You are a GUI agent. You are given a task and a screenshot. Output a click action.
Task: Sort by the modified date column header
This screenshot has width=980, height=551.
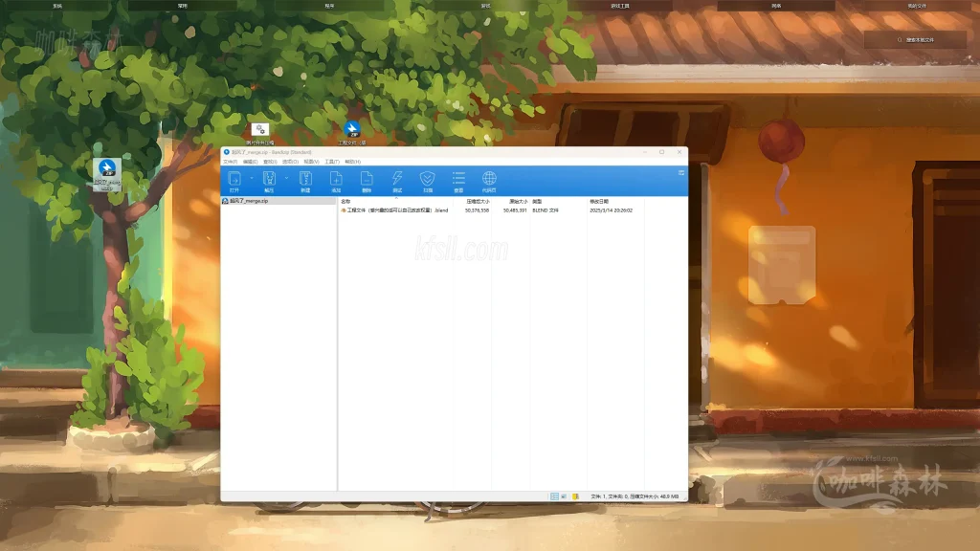coord(599,202)
